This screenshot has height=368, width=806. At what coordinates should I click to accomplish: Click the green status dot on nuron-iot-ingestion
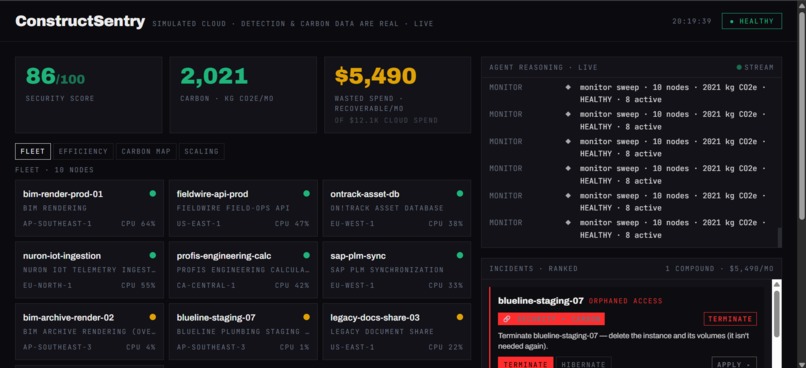click(153, 255)
